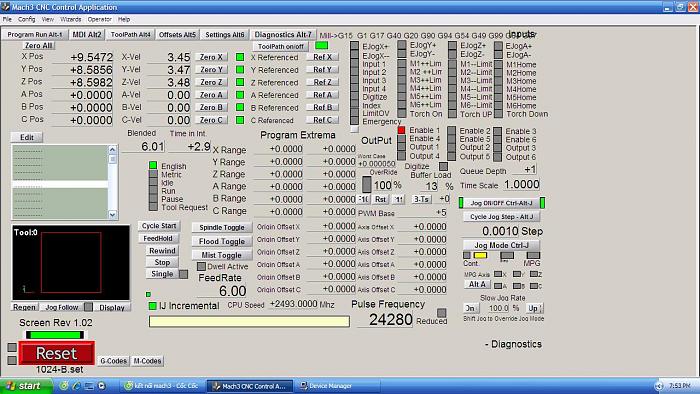This screenshot has height=394, width=700.
Task: Click the toolpath preview display
Action: (x=71, y=263)
